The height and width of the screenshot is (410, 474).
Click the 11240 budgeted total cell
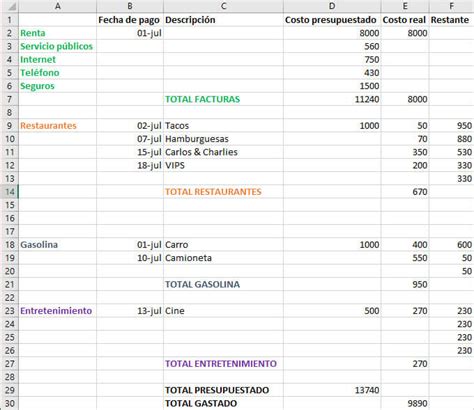point(332,99)
